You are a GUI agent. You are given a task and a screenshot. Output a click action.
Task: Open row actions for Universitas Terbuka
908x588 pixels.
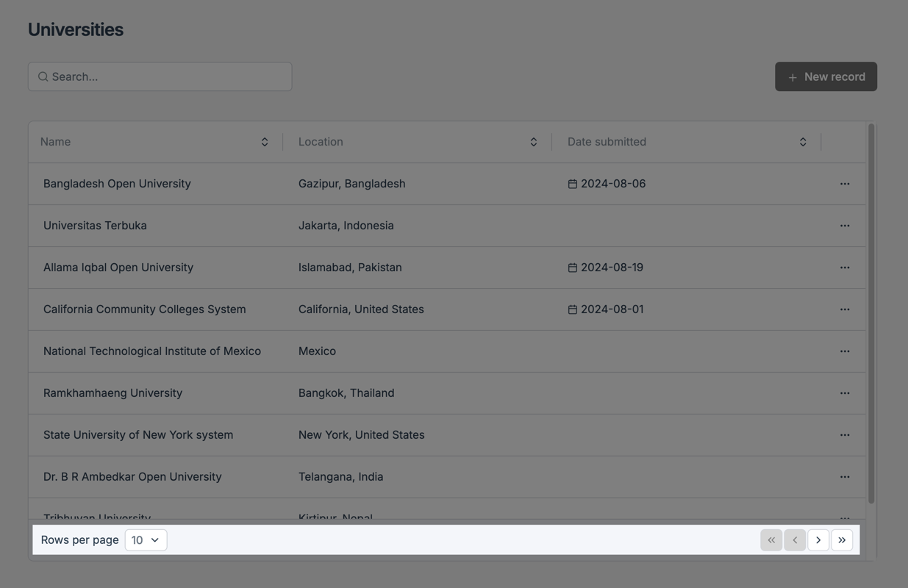pos(844,226)
